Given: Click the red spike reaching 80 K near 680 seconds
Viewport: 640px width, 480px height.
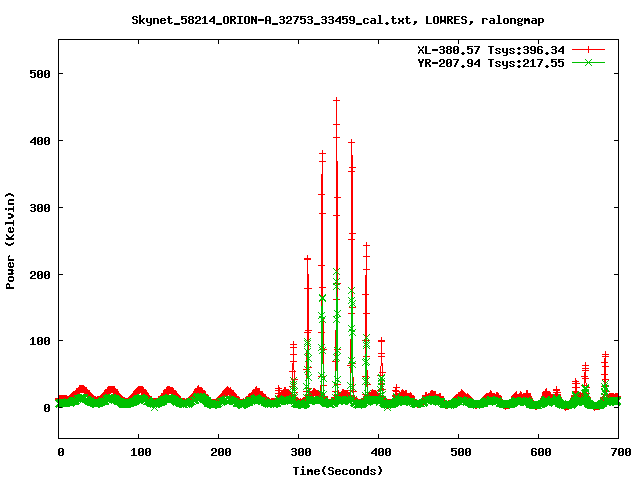Looking at the screenshot, I should (x=605, y=354).
